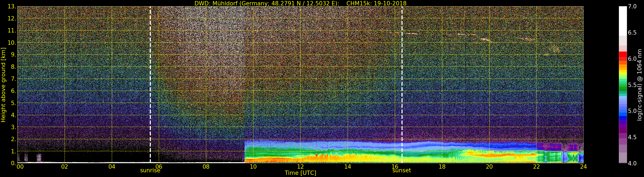Pick the red segment of the colorbar

(623, 55)
